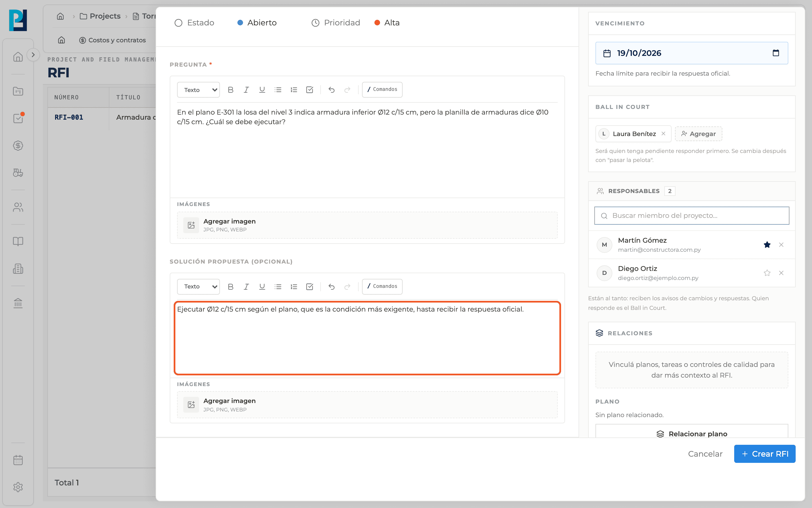Open the Abierto status selector

pos(257,23)
